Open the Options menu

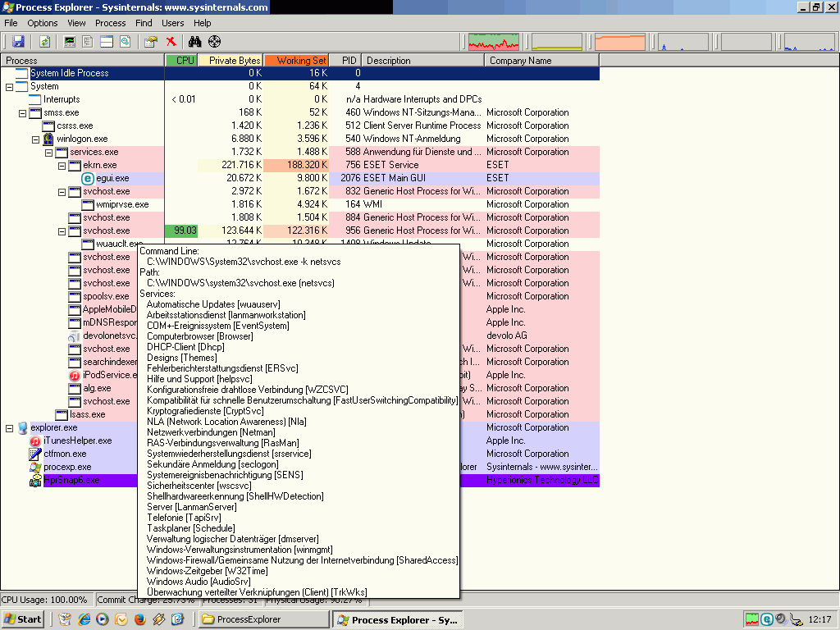(43, 23)
